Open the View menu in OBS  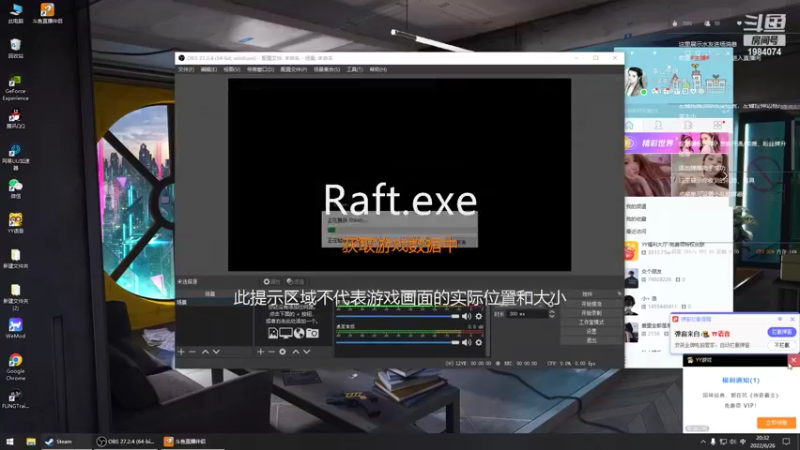(232, 69)
